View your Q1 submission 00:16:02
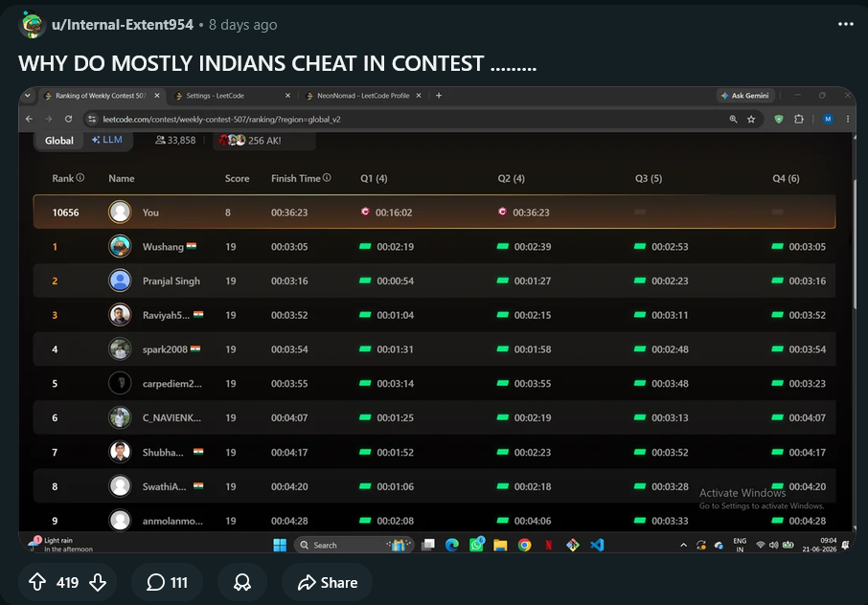 click(386, 213)
